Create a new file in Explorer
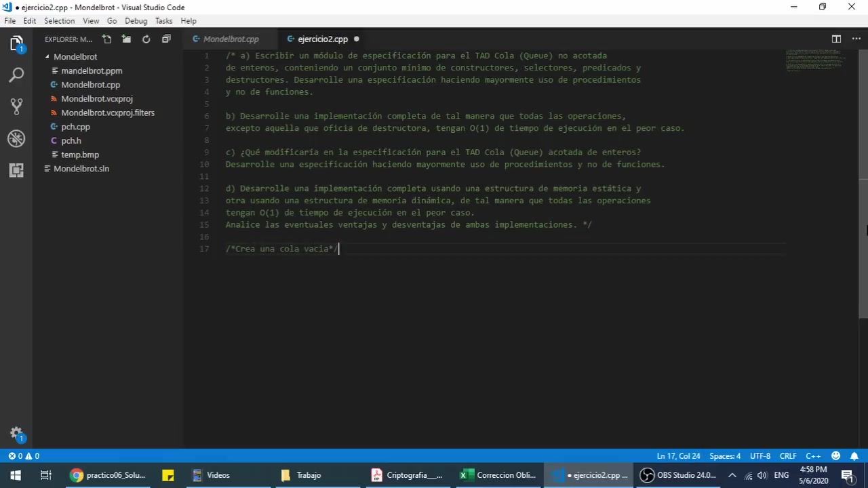Screen dimensions: 868x488 coord(106,39)
